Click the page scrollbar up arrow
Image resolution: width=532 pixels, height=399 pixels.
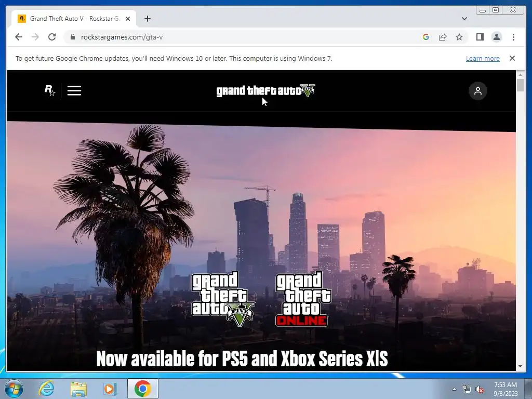click(520, 75)
